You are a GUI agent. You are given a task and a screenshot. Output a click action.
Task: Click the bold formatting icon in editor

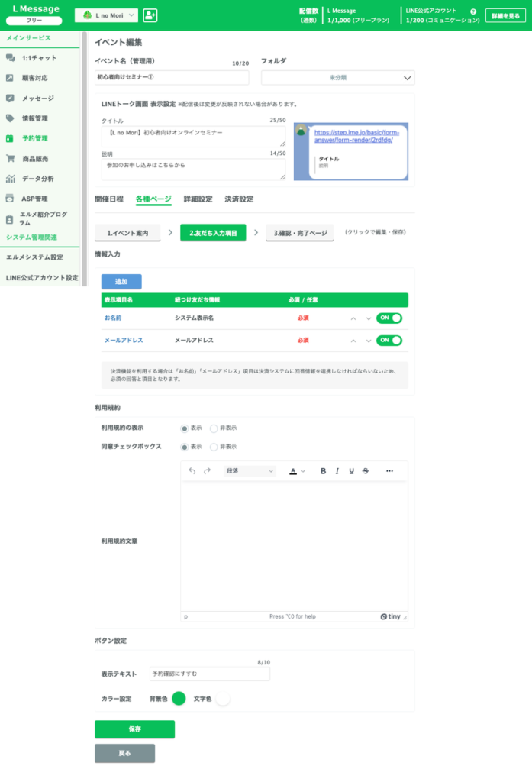(323, 471)
